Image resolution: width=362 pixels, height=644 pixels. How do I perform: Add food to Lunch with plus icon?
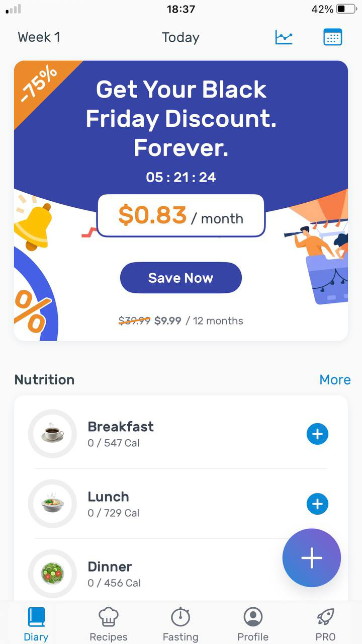click(x=317, y=504)
